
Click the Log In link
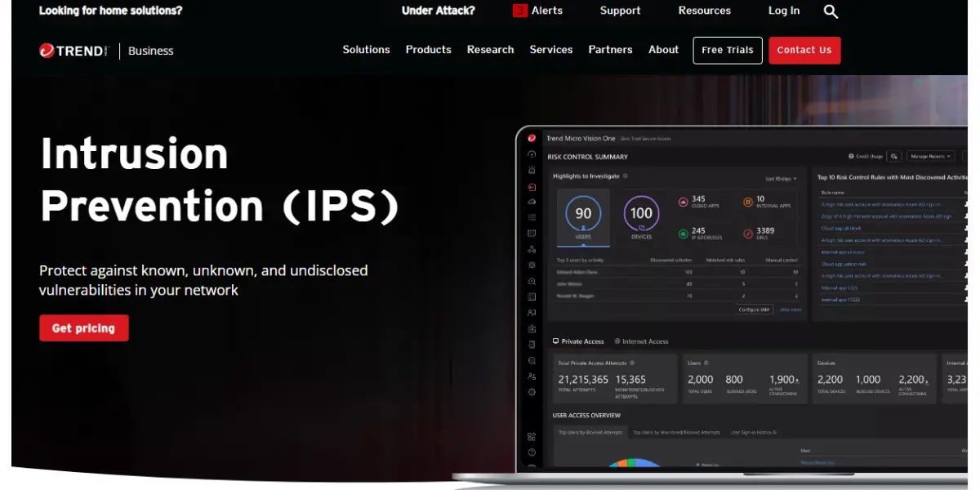(x=784, y=11)
